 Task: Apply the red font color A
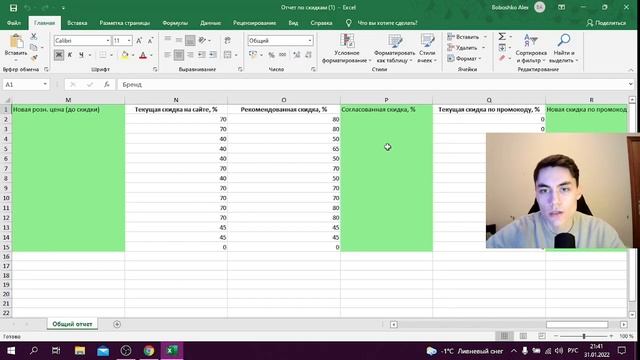pyautogui.click(x=143, y=55)
